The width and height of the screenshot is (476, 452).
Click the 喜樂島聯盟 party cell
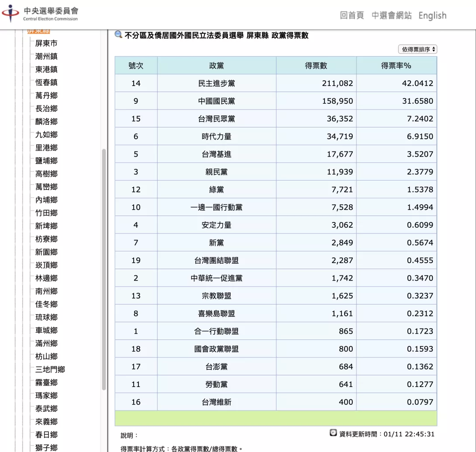click(x=217, y=313)
